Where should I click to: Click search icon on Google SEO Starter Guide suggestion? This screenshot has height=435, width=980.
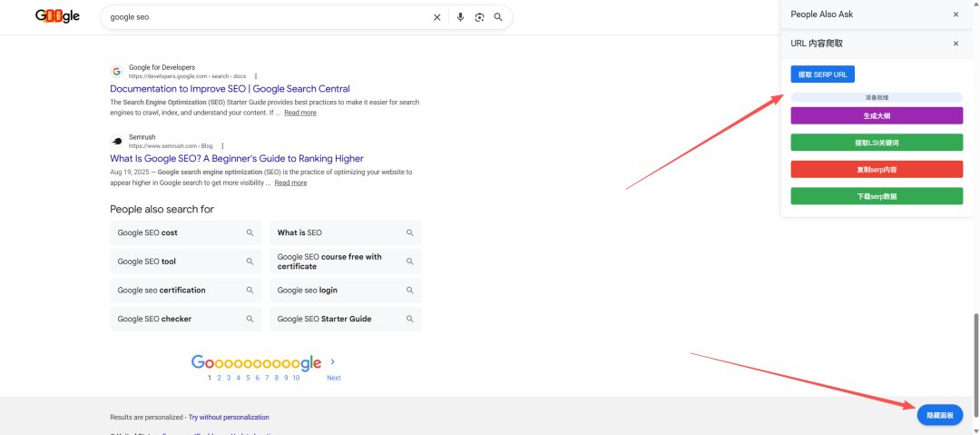tap(410, 319)
